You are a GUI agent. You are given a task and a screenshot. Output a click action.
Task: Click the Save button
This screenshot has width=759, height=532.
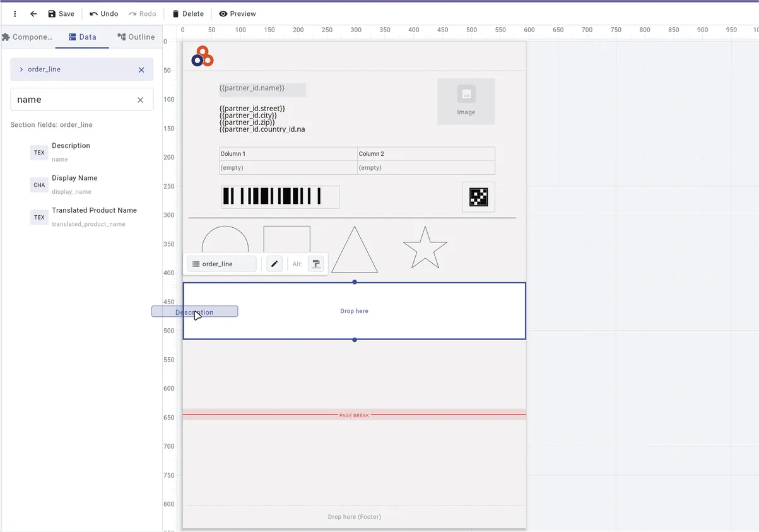click(61, 13)
